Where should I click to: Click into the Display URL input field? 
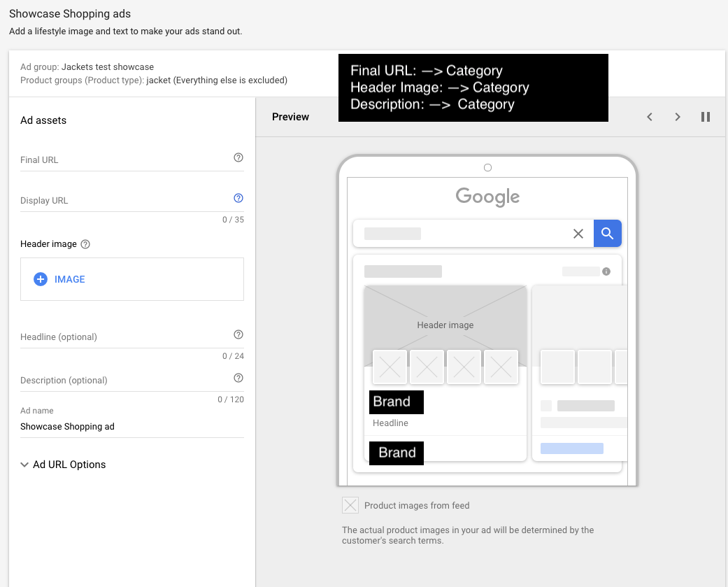tap(132, 201)
